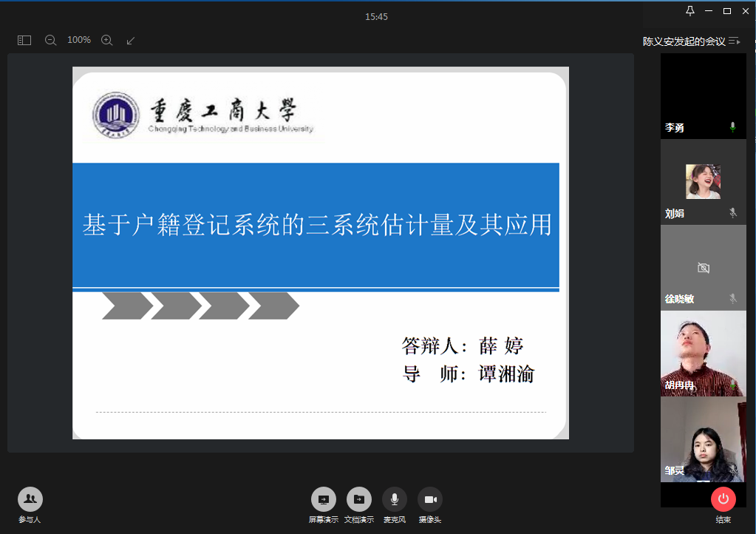Select 邹灵's video tile
Screen dimensions: 756x534
(703, 439)
